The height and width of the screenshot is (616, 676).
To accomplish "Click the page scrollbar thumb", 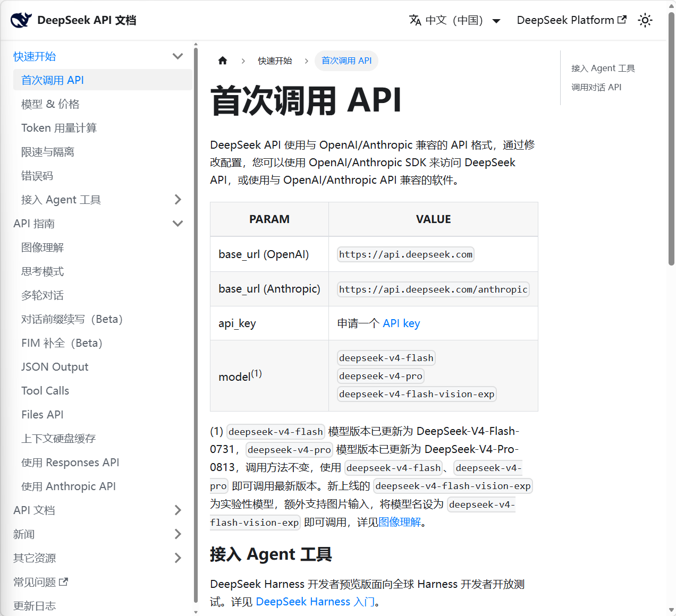I will 671,138.
